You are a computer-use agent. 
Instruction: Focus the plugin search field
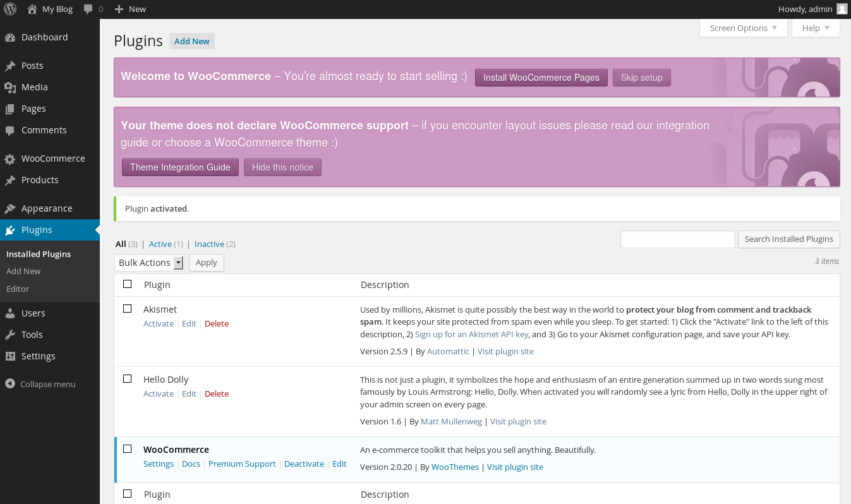[677, 239]
